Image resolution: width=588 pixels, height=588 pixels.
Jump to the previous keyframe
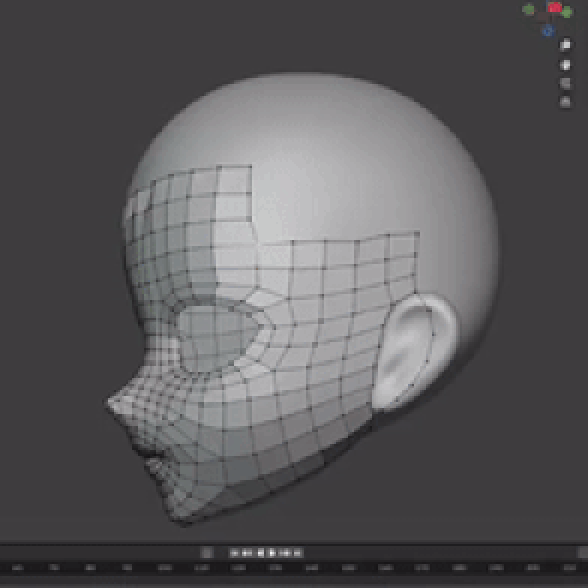[x=246, y=552]
